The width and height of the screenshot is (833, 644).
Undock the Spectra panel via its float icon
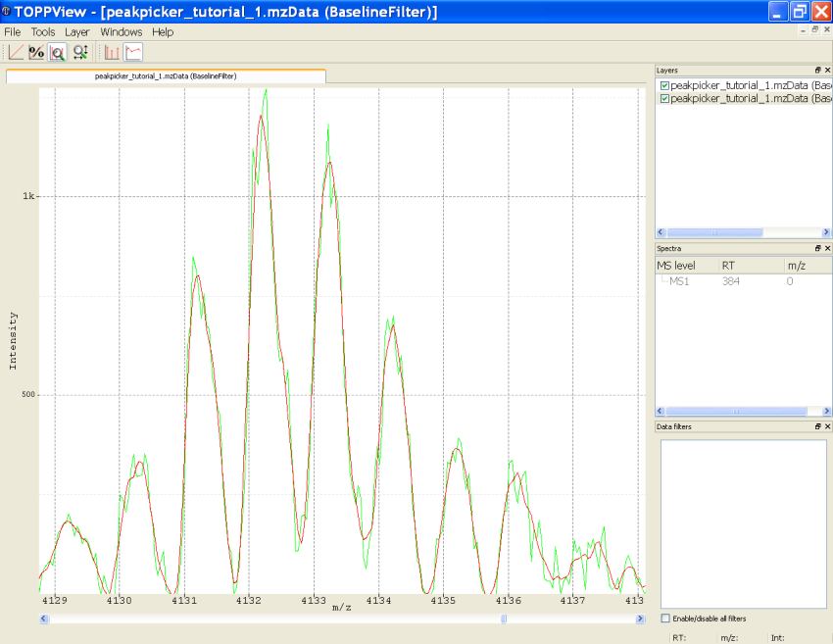tap(817, 248)
